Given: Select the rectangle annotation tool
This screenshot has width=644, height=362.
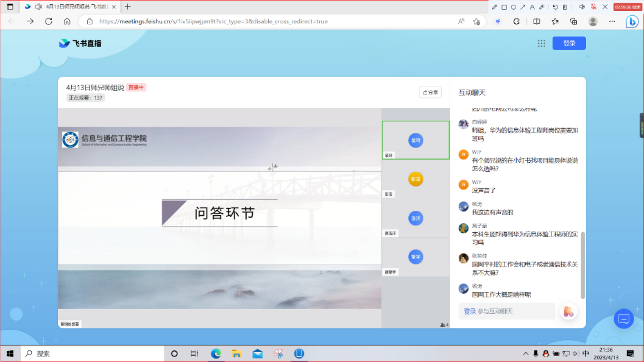Looking at the screenshot, I should 504,7.
